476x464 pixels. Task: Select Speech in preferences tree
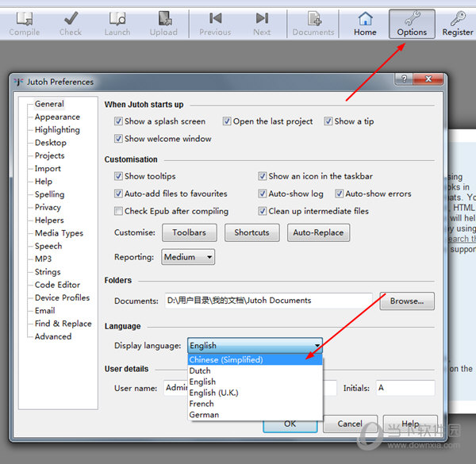point(48,246)
